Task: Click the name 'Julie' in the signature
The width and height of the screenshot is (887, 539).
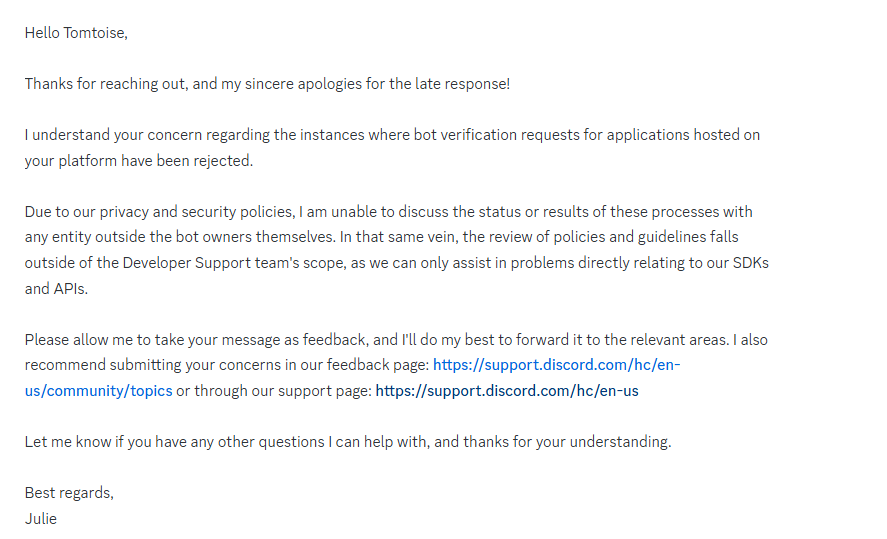Action: click(x=41, y=519)
